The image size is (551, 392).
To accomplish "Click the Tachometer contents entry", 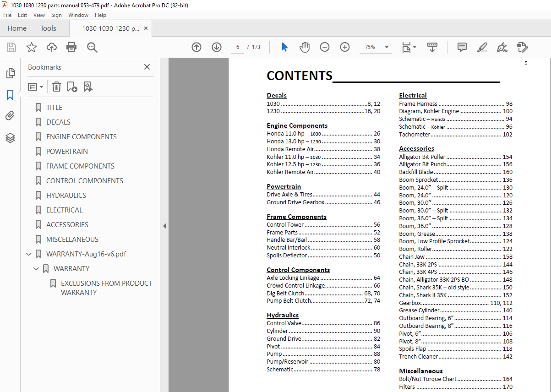I will [x=456, y=135].
